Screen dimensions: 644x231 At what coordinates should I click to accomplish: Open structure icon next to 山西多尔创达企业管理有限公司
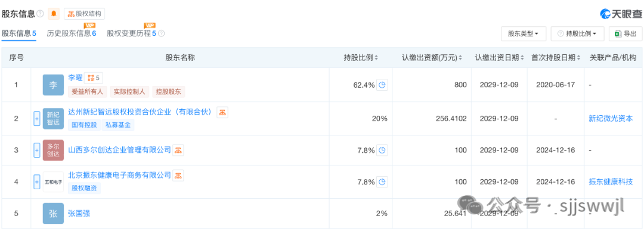[178, 150]
